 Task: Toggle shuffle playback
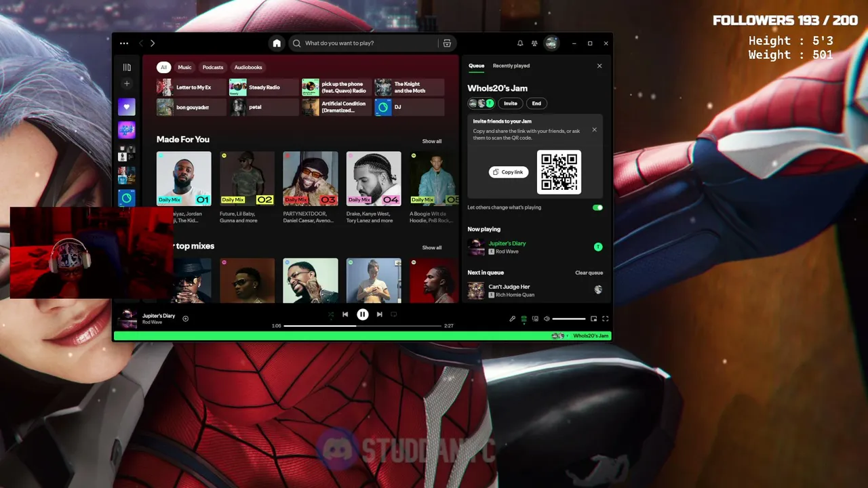(x=331, y=314)
